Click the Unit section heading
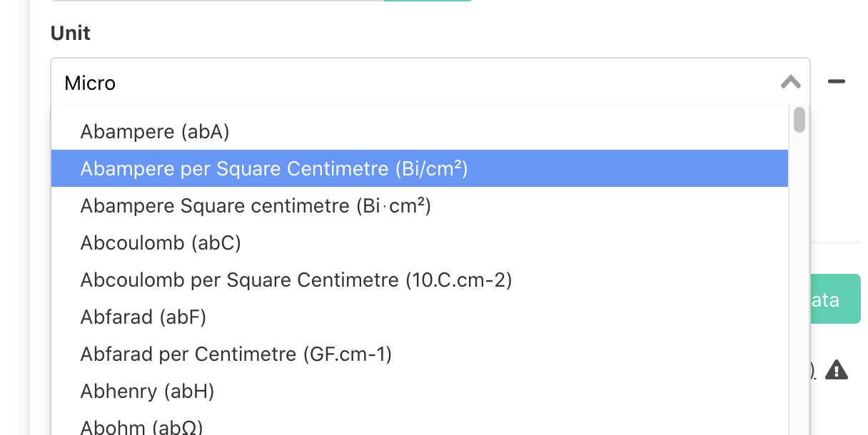868x435 pixels. [70, 33]
